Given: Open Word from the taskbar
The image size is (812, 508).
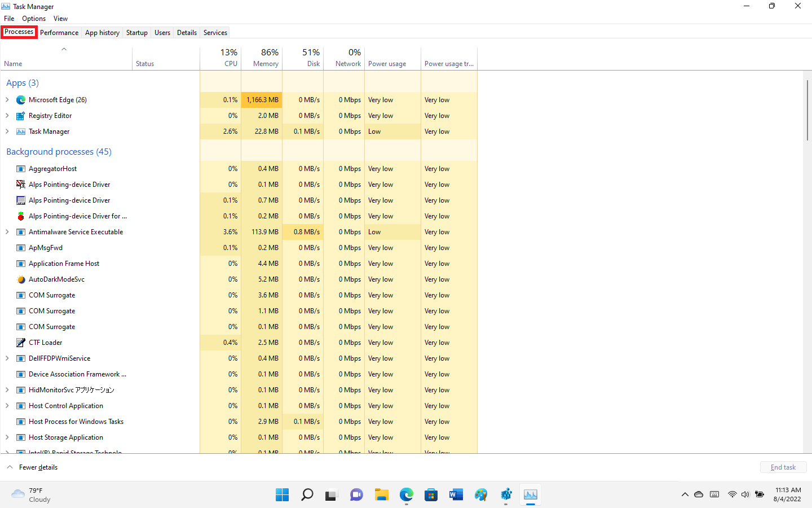Looking at the screenshot, I should (x=456, y=495).
